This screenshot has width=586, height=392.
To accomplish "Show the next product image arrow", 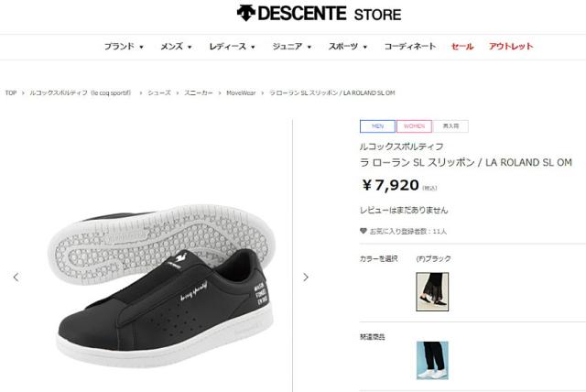I will click(306, 277).
